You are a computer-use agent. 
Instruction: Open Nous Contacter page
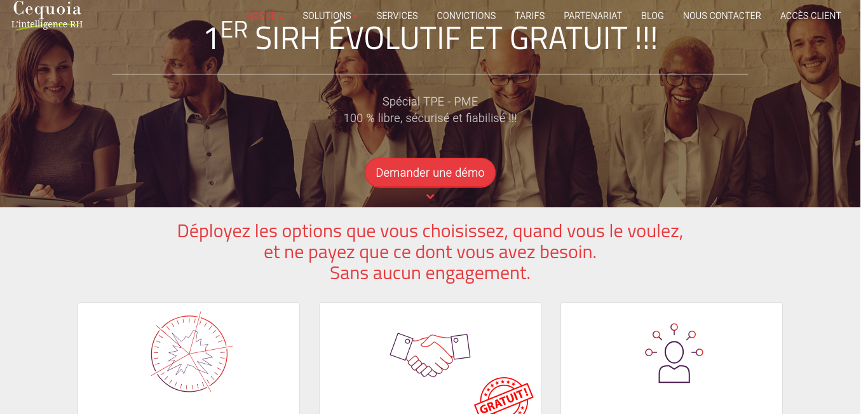pyautogui.click(x=722, y=16)
